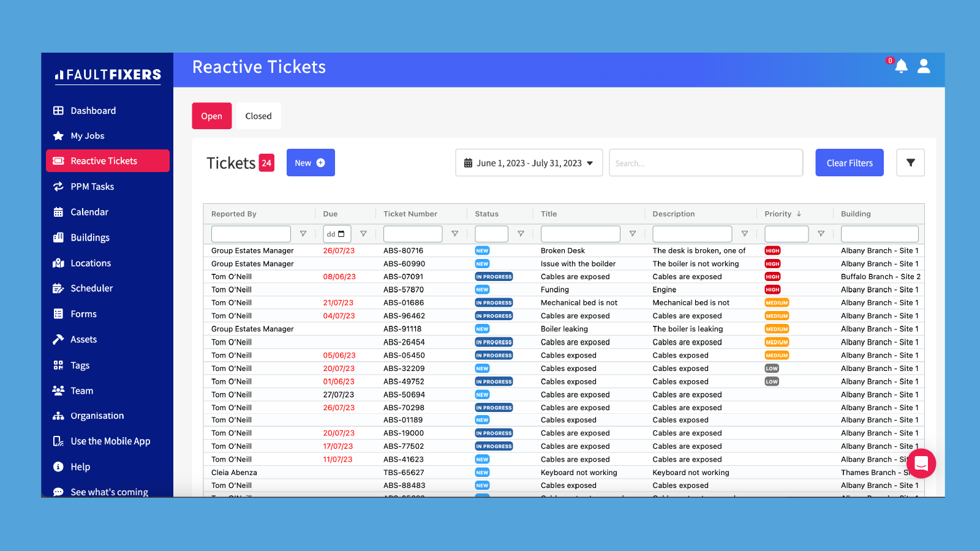Screen dimensions: 980x551
Task: Open the Dashboard from the sidebar
Action: point(93,110)
